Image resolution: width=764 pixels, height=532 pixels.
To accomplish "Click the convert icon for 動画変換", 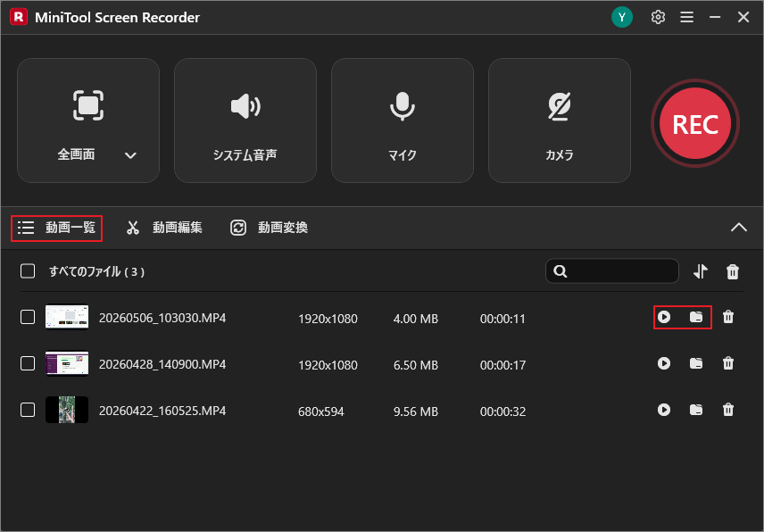I will pos(238,228).
